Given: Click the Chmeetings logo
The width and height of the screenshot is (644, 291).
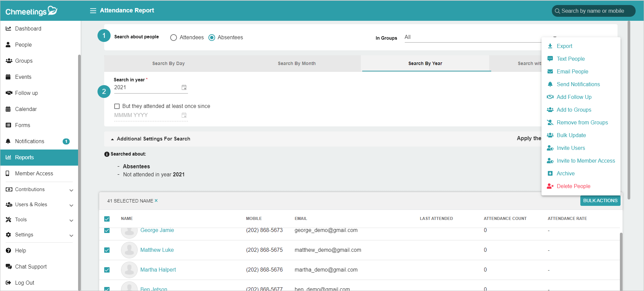Looking at the screenshot, I should pyautogui.click(x=31, y=11).
